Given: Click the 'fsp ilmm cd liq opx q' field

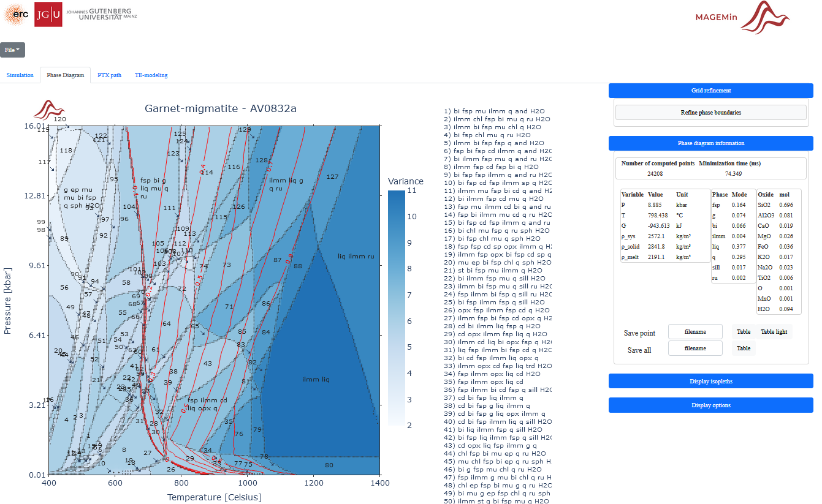Looking at the screenshot, I should pos(207,404).
